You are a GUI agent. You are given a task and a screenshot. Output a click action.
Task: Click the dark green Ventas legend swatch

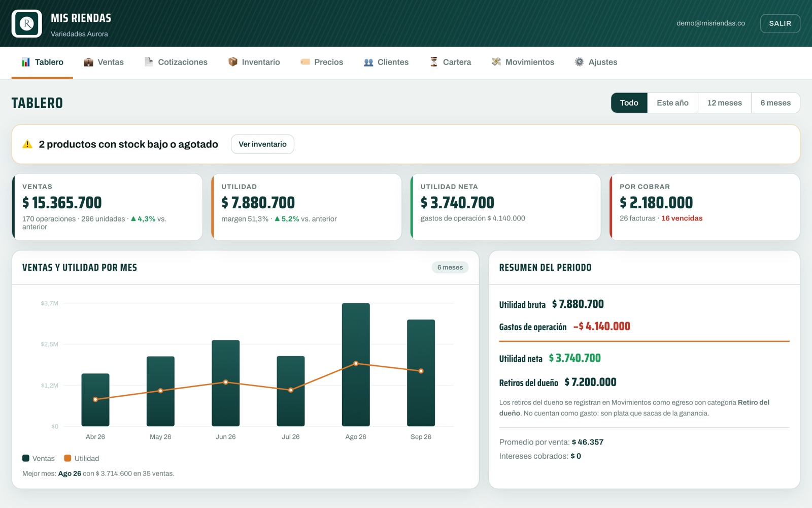(26, 458)
